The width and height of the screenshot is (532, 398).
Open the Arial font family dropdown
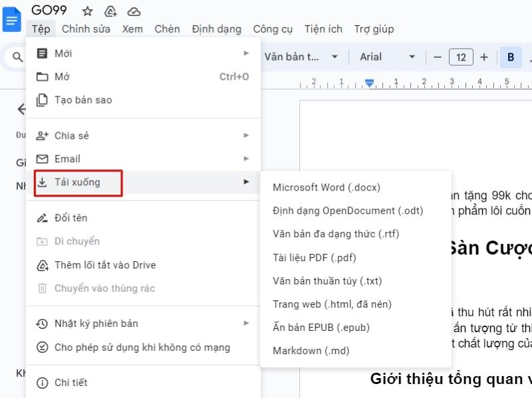click(386, 56)
